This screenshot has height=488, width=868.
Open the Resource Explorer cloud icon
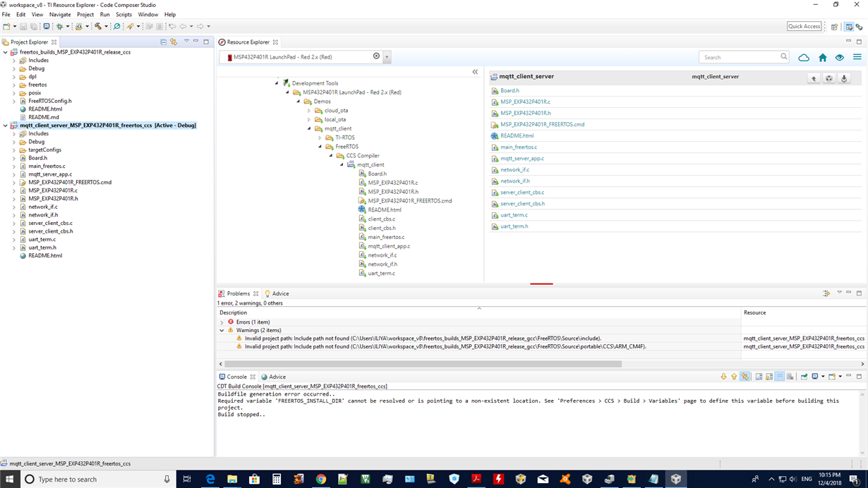tap(804, 57)
